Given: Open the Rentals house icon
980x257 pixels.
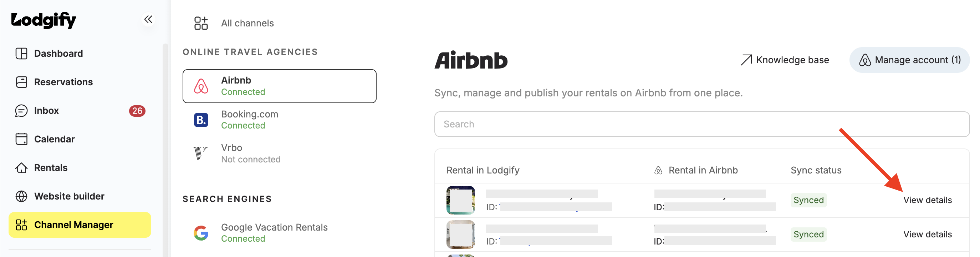Looking at the screenshot, I should click(x=21, y=167).
